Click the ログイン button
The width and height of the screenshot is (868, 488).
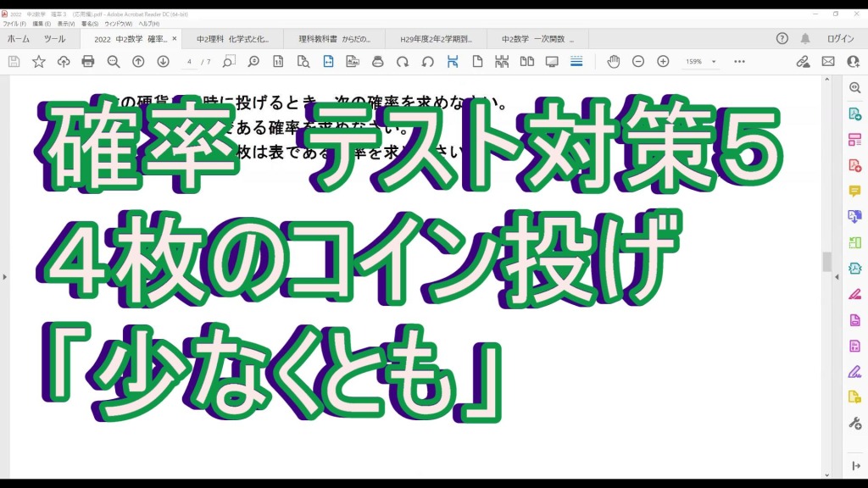(840, 39)
